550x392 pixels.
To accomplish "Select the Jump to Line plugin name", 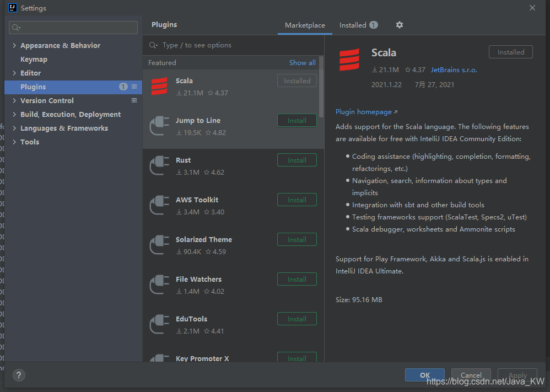I will coord(198,120).
